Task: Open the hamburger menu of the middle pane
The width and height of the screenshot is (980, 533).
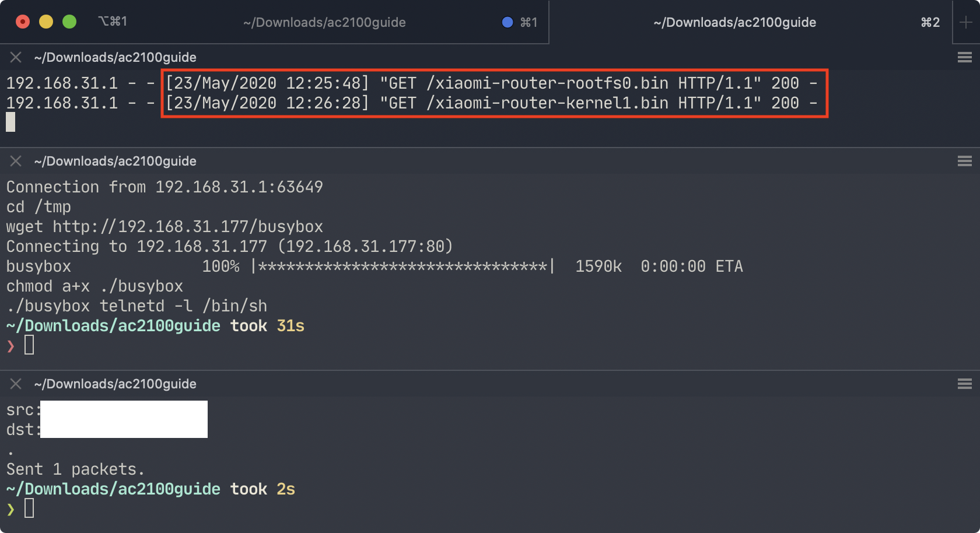Action: (965, 161)
